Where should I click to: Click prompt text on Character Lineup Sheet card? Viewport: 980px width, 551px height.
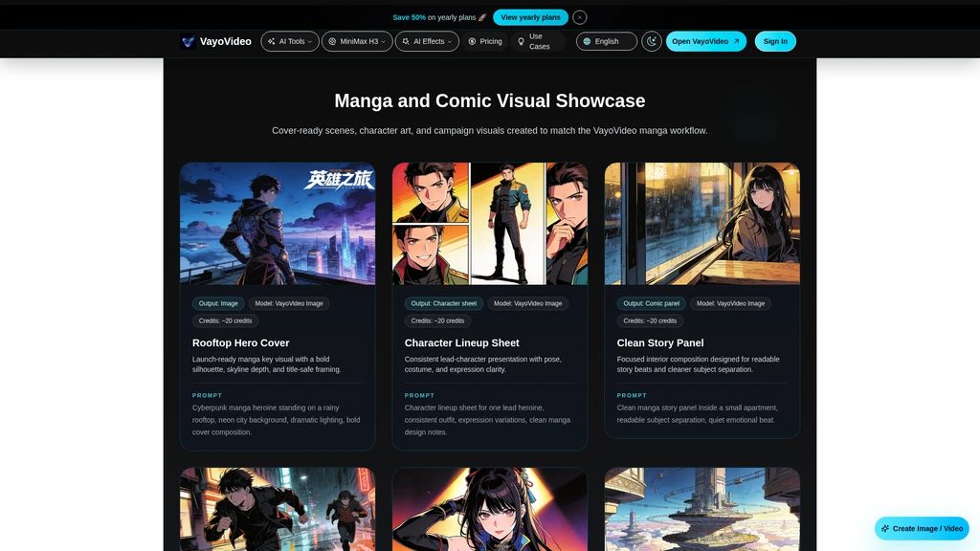click(x=487, y=420)
